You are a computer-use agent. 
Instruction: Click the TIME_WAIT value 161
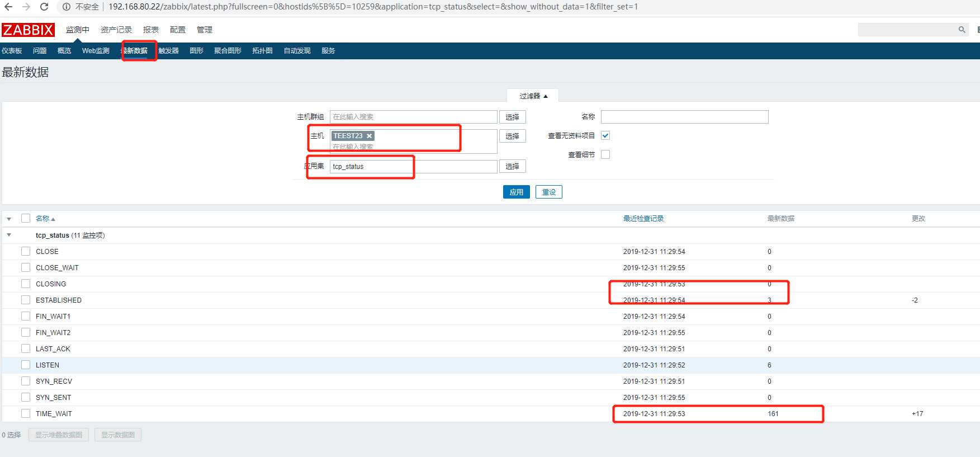pyautogui.click(x=773, y=413)
